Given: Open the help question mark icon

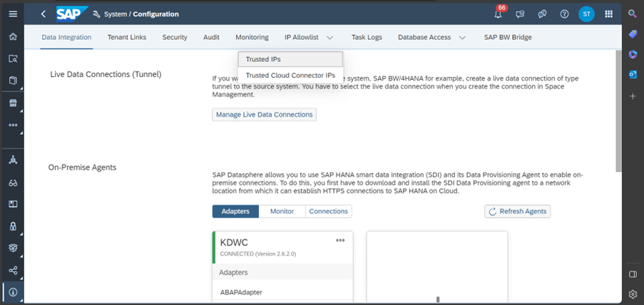Looking at the screenshot, I should (x=564, y=14).
